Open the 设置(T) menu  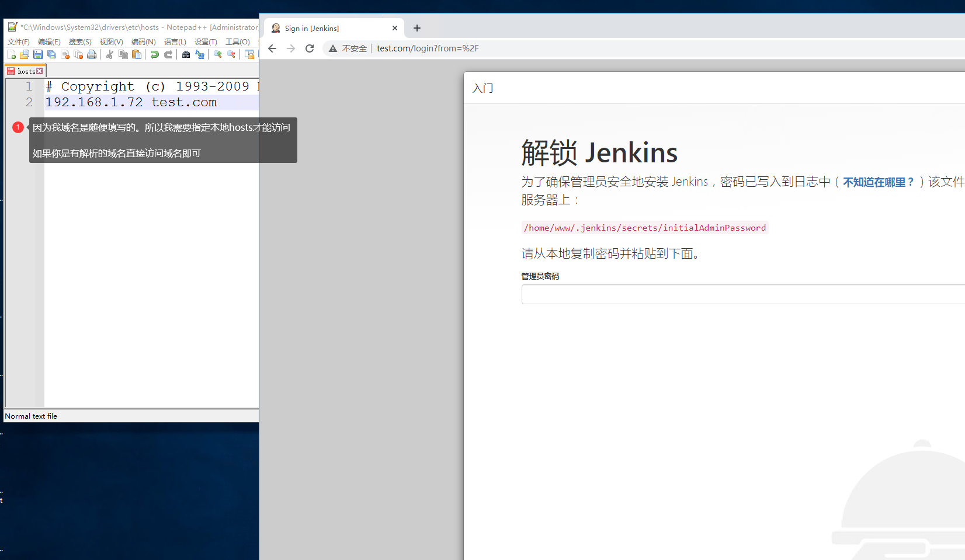tap(206, 42)
